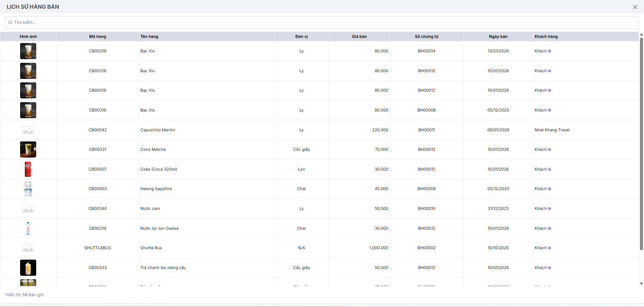Click the Trà chanh leo mãng cầu image
This screenshot has width=644, height=307.
tap(28, 268)
